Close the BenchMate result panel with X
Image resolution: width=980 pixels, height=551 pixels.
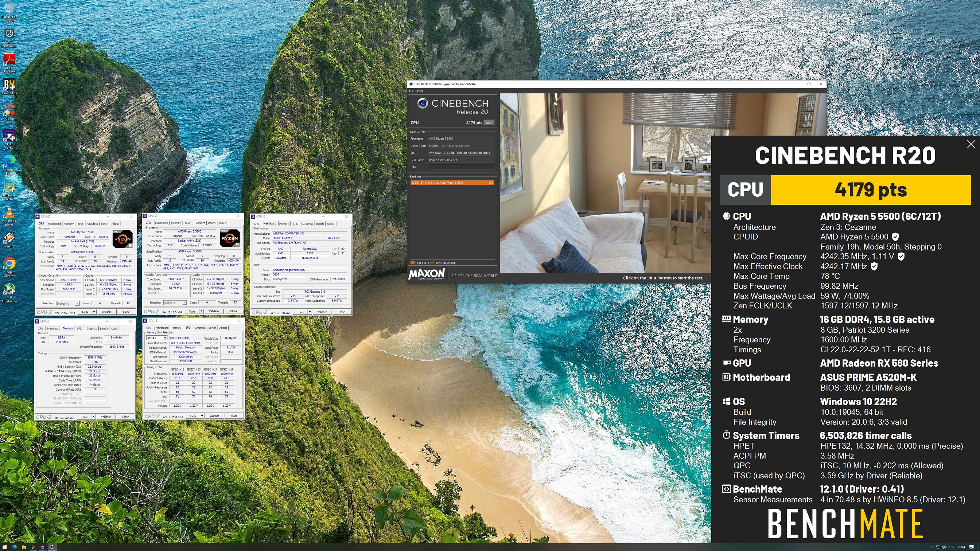pos(971,144)
